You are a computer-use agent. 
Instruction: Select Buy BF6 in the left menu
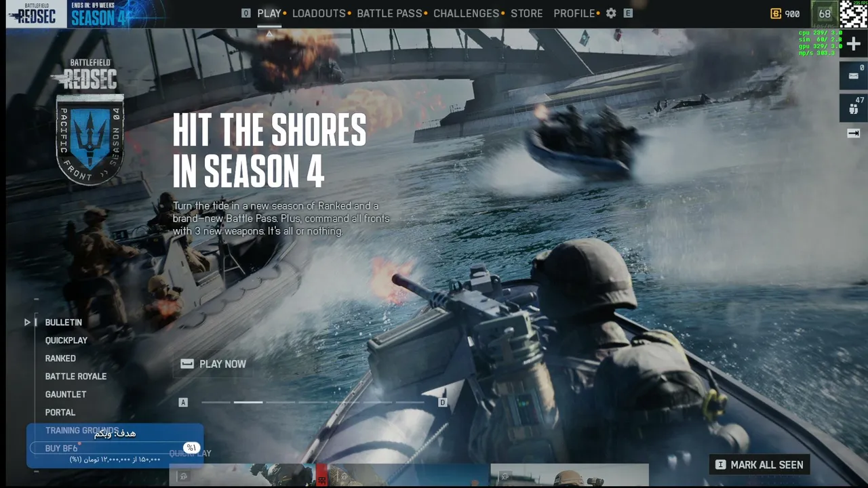point(61,449)
